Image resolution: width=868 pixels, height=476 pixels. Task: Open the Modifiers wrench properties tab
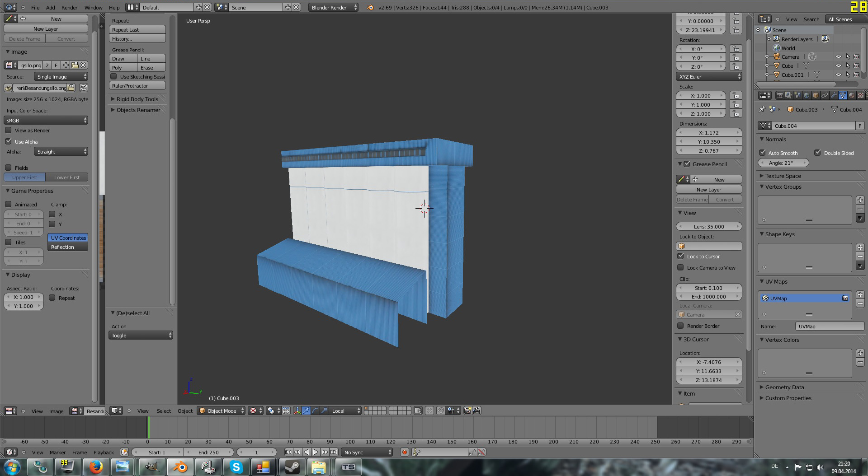pos(834,95)
